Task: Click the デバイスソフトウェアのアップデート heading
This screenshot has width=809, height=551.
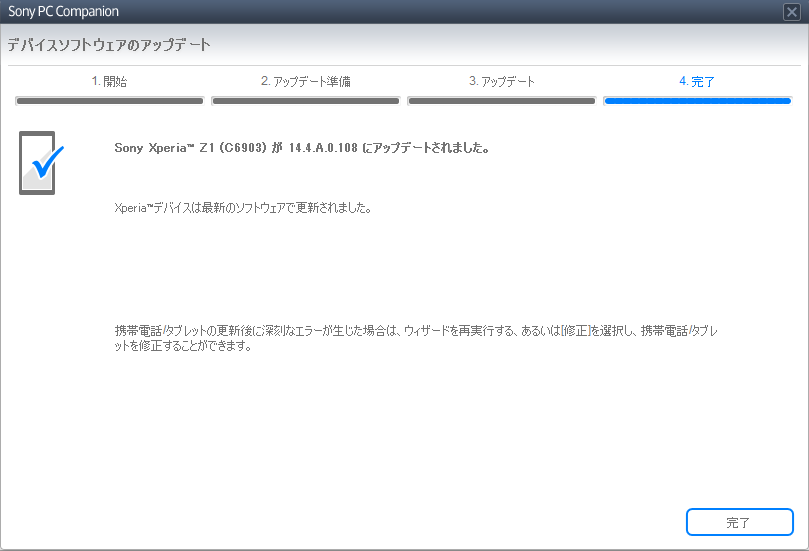Action: click(x=109, y=45)
